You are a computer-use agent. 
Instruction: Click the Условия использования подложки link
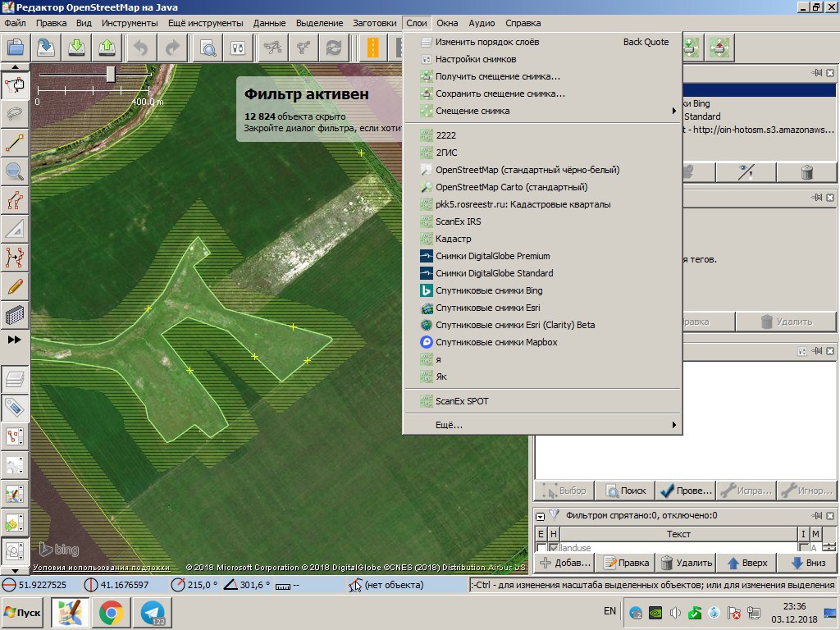coord(101,568)
